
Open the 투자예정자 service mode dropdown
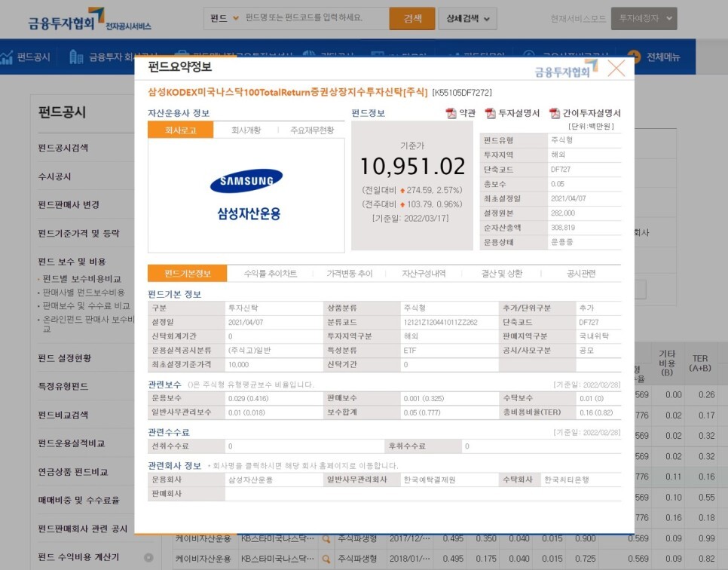click(644, 19)
